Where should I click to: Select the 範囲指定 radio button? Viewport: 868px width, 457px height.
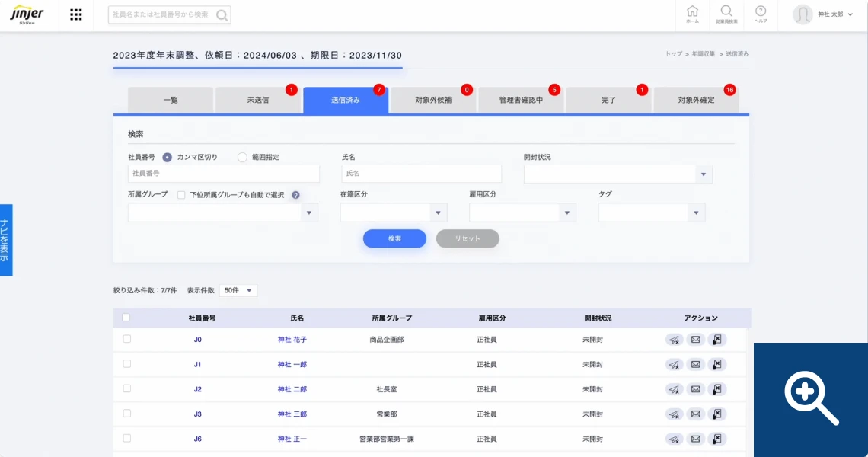[x=242, y=158]
